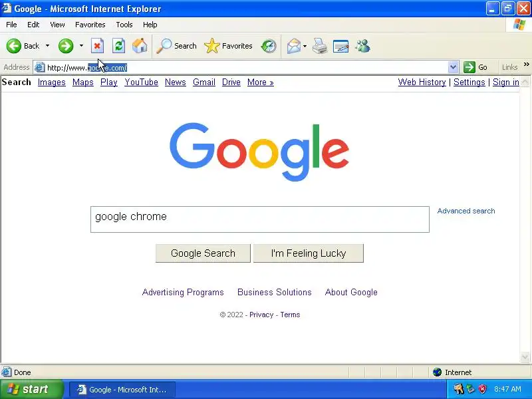
Task: Open the File menu
Action: (x=11, y=25)
